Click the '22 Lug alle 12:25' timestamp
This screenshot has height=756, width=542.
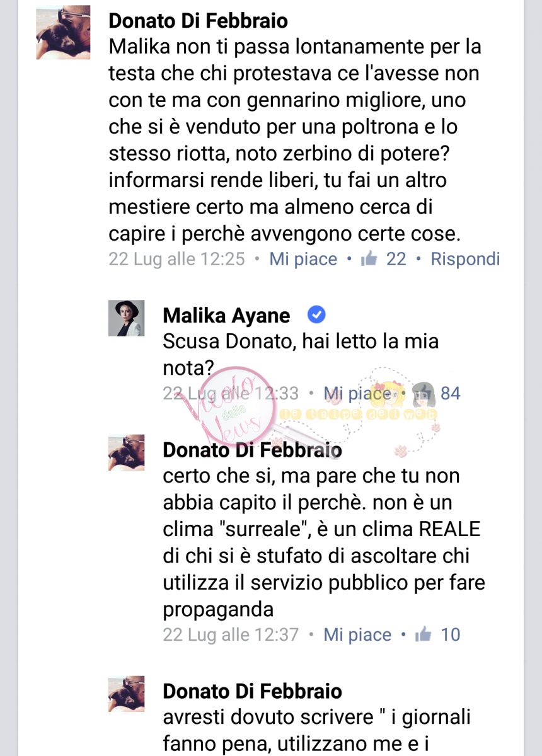[176, 259]
